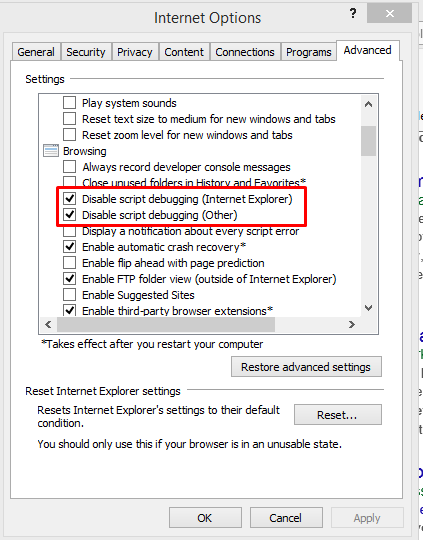
Task: Click the Reset... button
Action: coord(338,415)
